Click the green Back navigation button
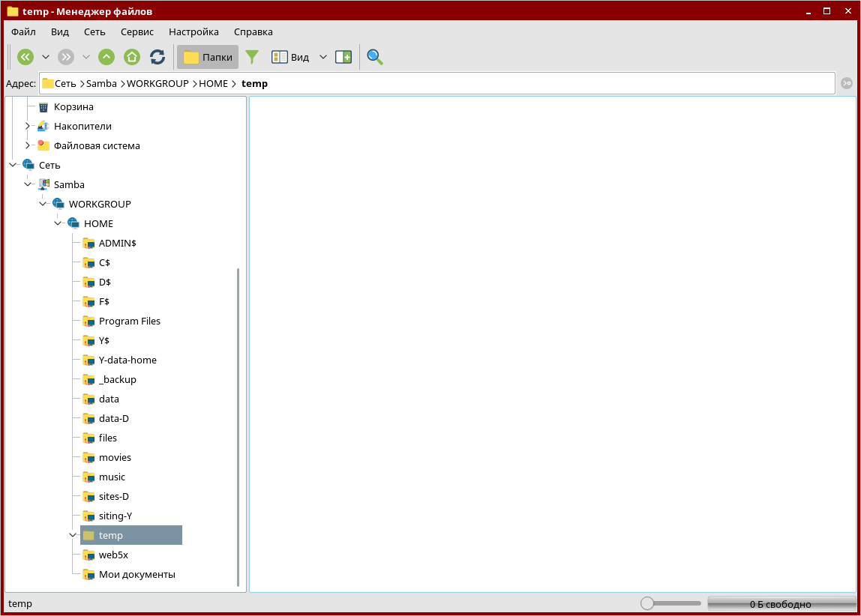The height and width of the screenshot is (616, 861). pos(25,57)
